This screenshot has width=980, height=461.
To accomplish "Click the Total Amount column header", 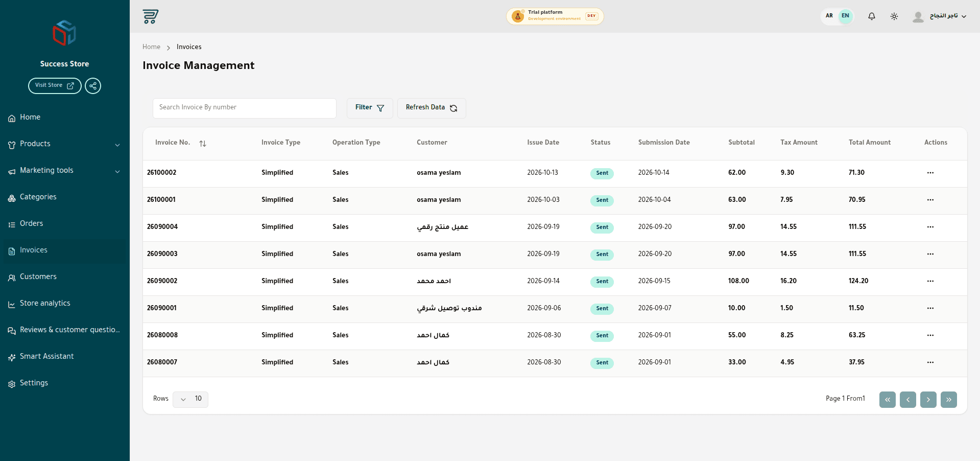I will click(x=870, y=143).
